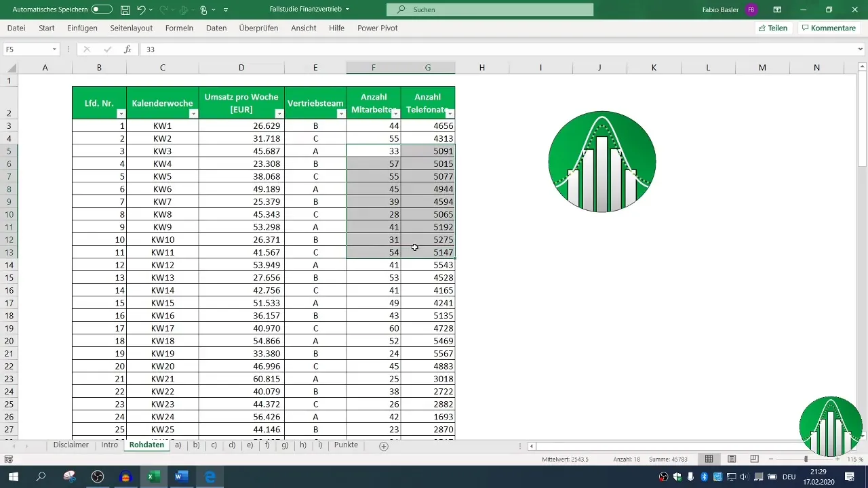Image resolution: width=868 pixels, height=488 pixels.
Task: Open the Customize Quick Access Toolbar dropdown
Action: tap(226, 10)
